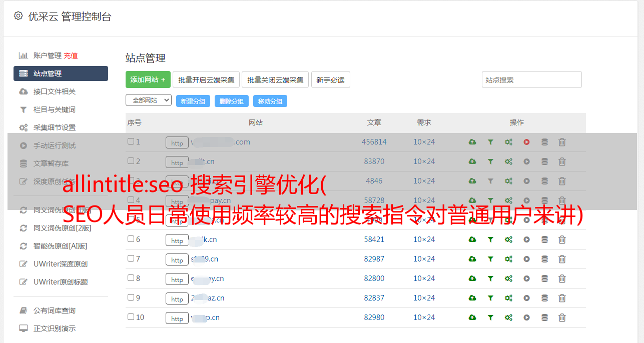Click the filter icon for site with 58421 articles
Screen dimensions: 644x343
coord(490,239)
